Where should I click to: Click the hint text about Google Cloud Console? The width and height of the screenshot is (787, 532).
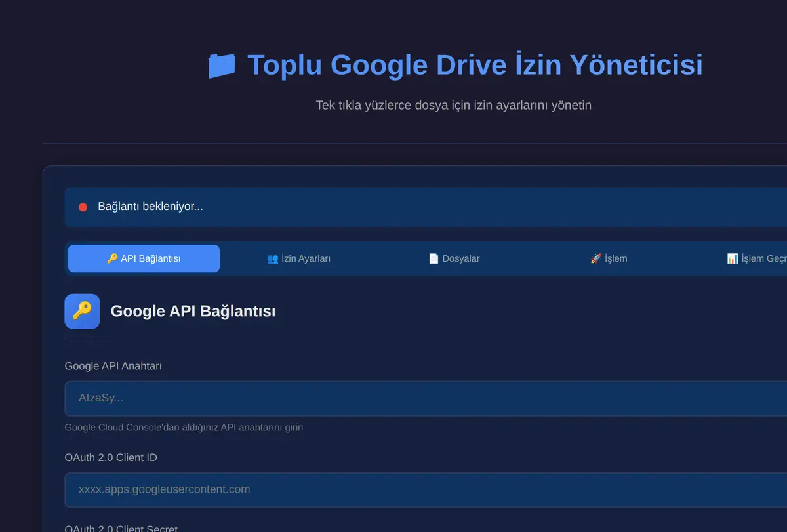(184, 428)
